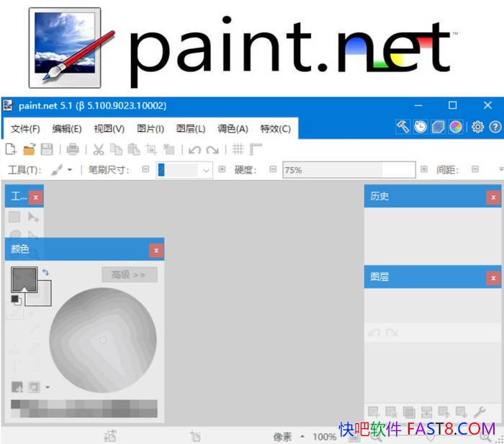Close the 颜色 colors panel
Viewport: 504px width, 444px height.
(x=156, y=251)
